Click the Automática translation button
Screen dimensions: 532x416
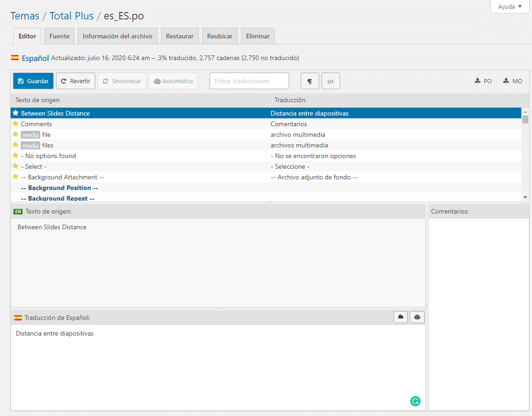173,81
